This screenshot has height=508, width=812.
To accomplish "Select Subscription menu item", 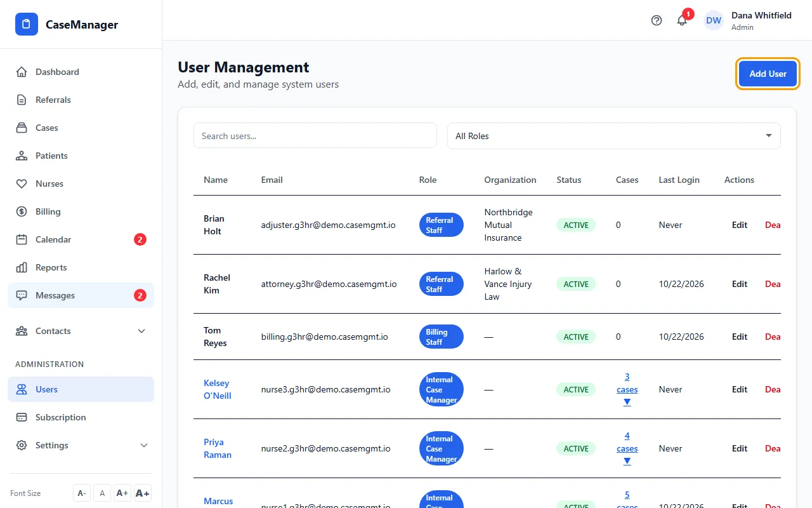I will coord(81,417).
